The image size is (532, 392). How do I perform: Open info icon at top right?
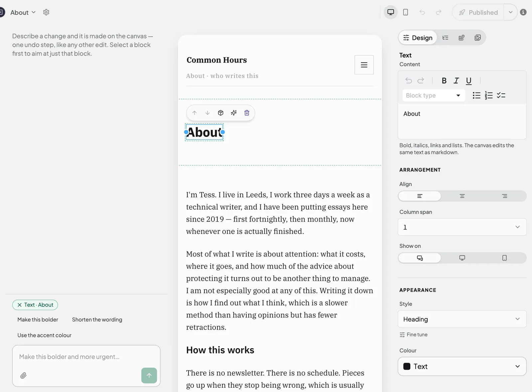(x=523, y=12)
